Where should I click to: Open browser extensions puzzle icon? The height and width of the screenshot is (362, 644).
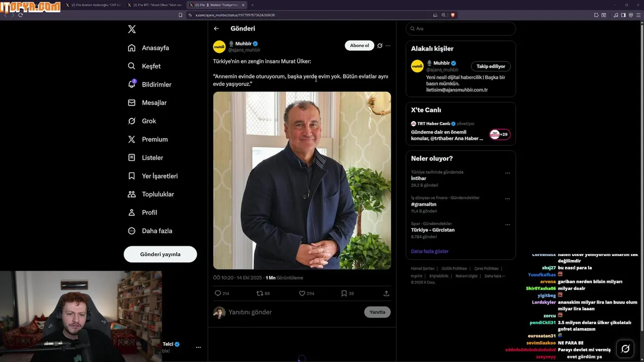(x=596, y=15)
